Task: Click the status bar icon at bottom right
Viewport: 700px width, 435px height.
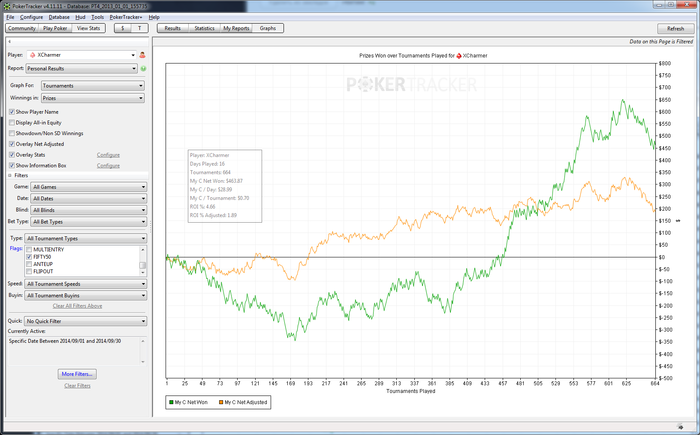Action: pos(680,427)
